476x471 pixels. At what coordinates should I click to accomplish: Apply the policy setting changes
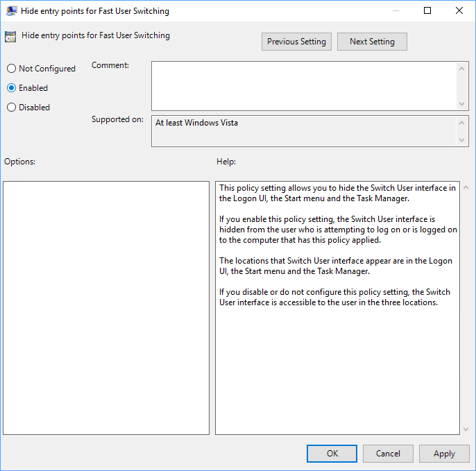[444, 454]
